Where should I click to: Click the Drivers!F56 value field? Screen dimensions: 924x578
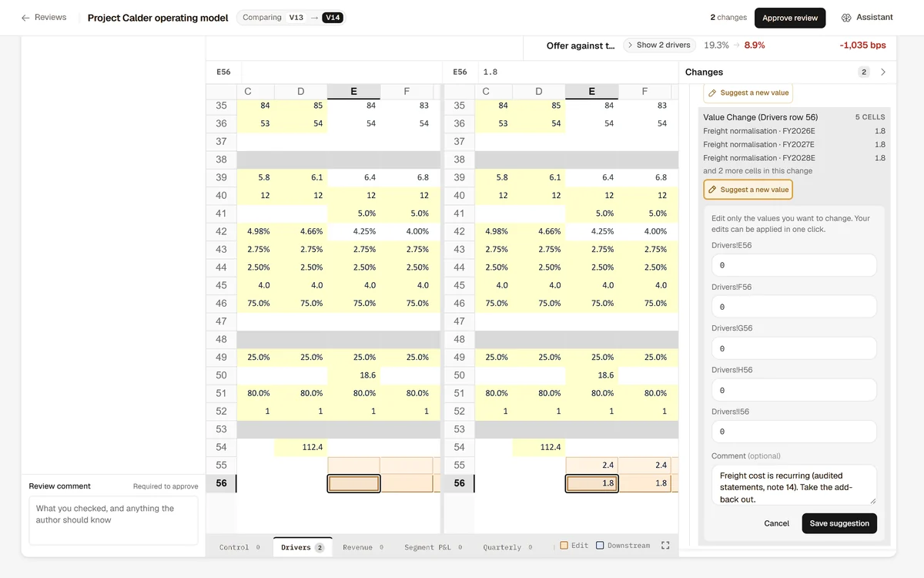[794, 307]
